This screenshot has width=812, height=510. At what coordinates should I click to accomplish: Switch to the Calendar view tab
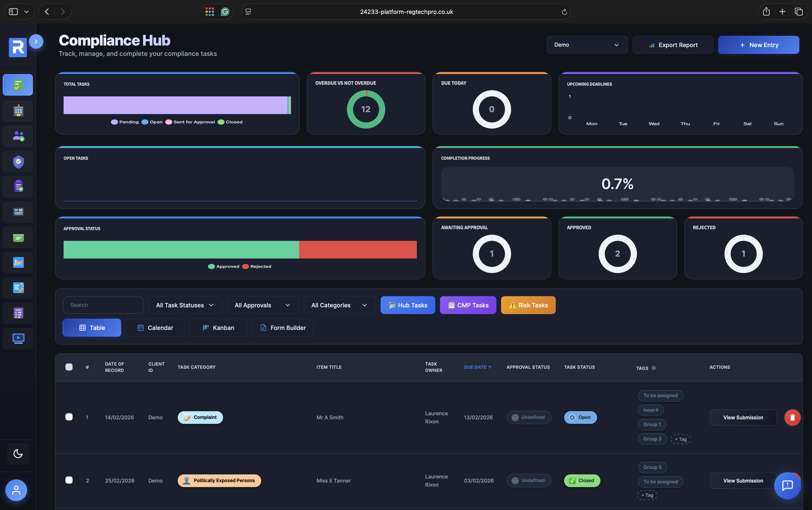tap(155, 328)
